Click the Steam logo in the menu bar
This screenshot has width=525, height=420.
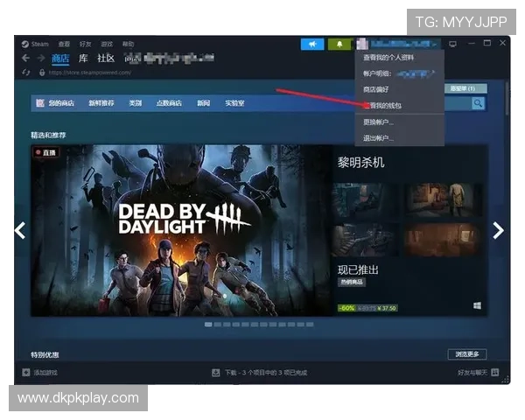pos(25,44)
